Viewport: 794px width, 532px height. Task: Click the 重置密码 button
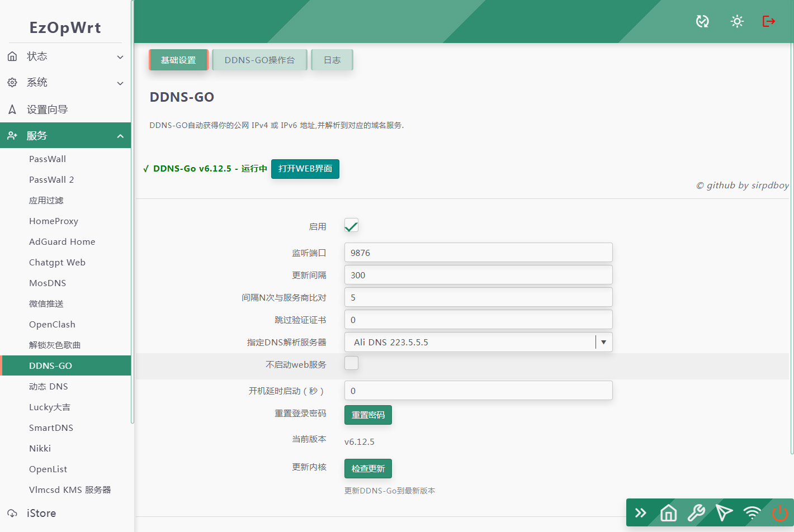(368, 415)
